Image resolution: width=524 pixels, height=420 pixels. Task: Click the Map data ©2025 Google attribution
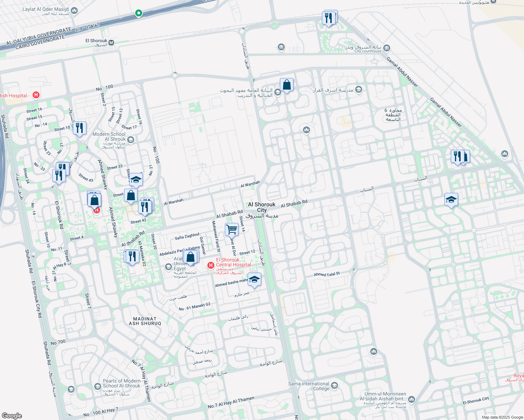point(502,417)
